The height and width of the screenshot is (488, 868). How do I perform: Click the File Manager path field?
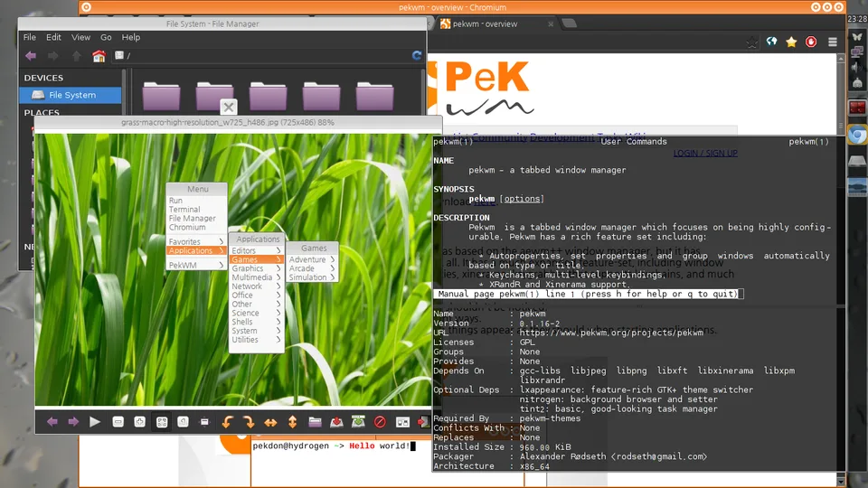260,55
